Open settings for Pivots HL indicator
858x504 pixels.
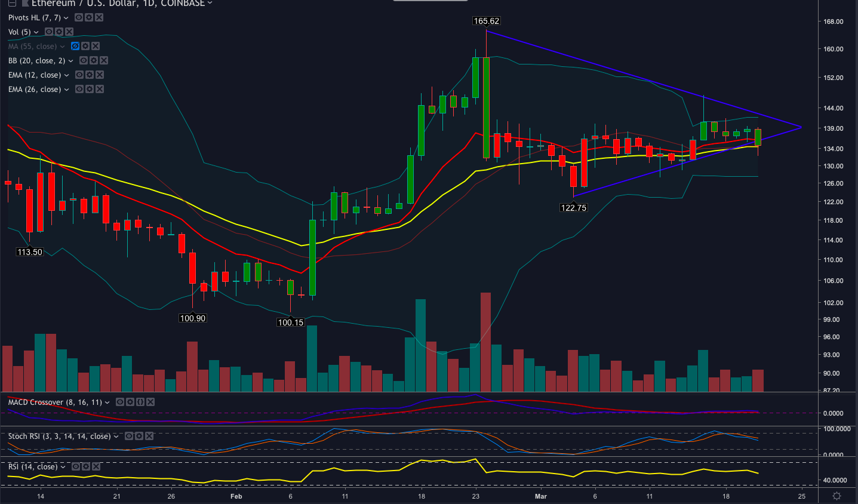click(x=89, y=18)
